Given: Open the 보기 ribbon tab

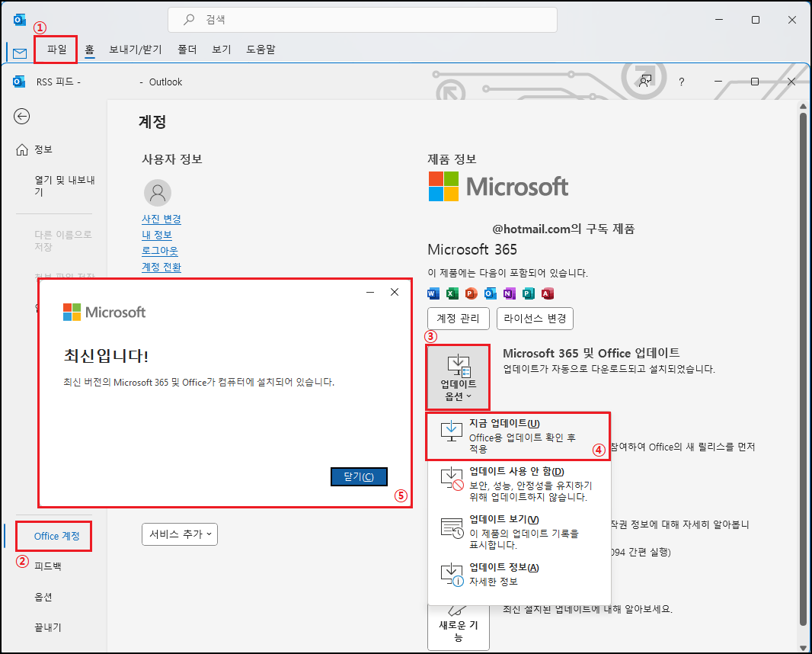Looking at the screenshot, I should coord(221,50).
